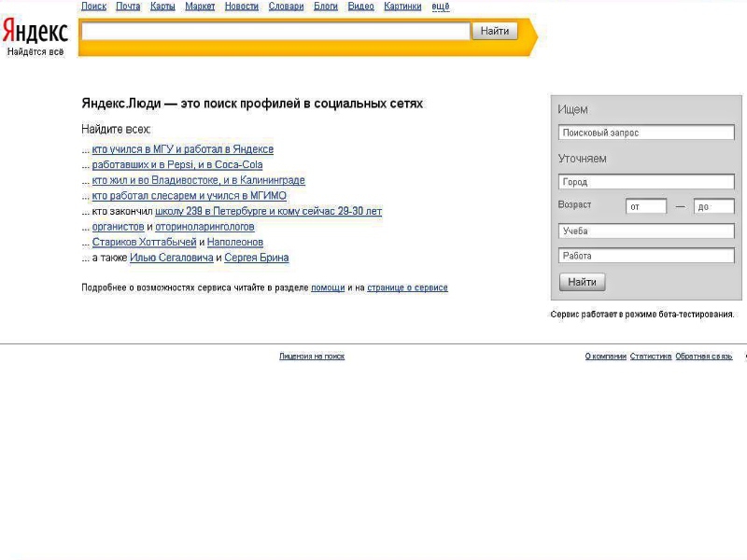The width and height of the screenshot is (747, 560).
Task: Open the Лицензия на поиск link
Action: click(x=312, y=357)
